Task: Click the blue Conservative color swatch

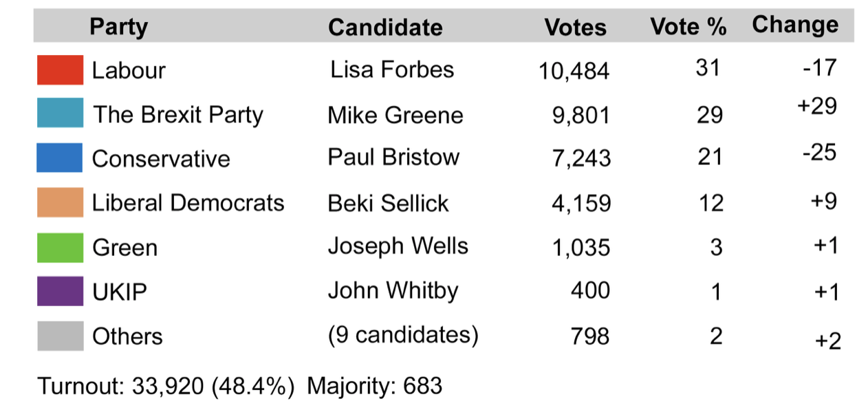Action: pos(60,158)
